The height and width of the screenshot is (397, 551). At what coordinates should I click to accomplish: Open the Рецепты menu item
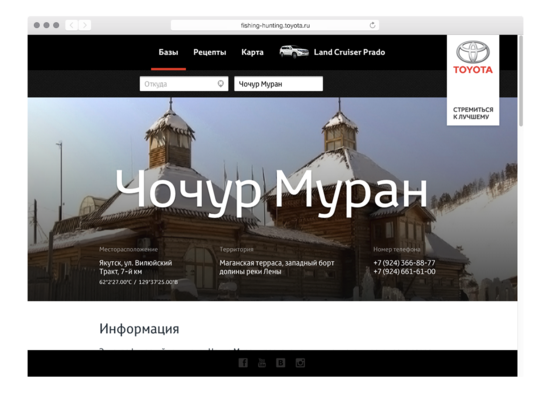[x=209, y=52]
